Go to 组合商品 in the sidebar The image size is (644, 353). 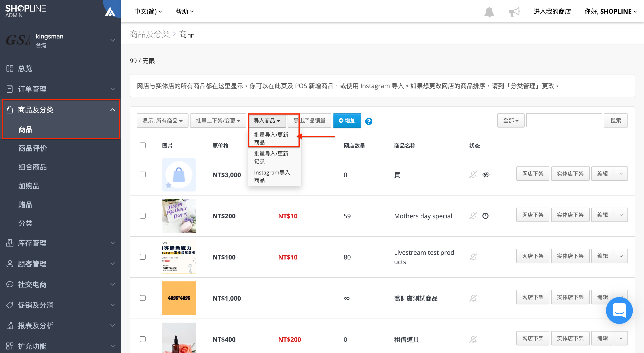[32, 167]
